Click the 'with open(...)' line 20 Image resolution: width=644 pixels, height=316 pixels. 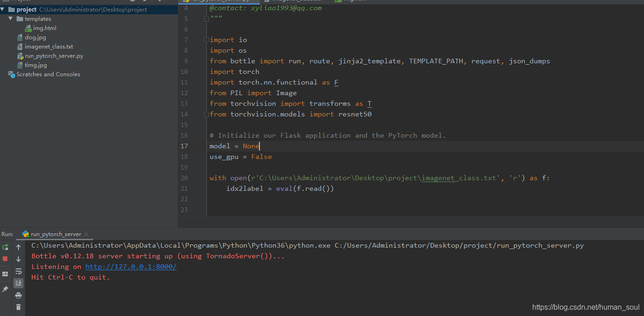tap(379, 178)
